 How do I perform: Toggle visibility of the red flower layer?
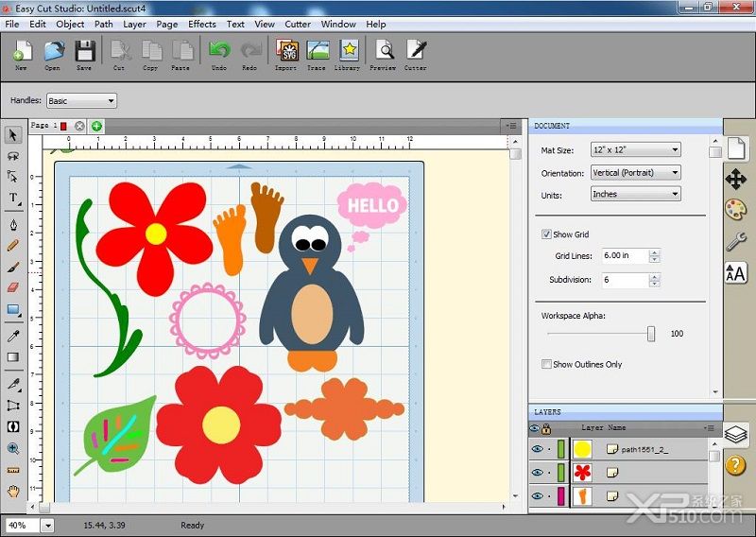pos(537,473)
